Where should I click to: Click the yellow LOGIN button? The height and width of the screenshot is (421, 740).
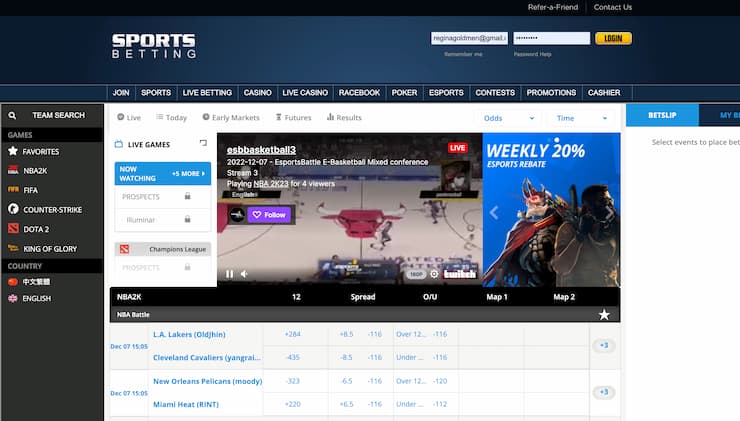click(x=613, y=38)
